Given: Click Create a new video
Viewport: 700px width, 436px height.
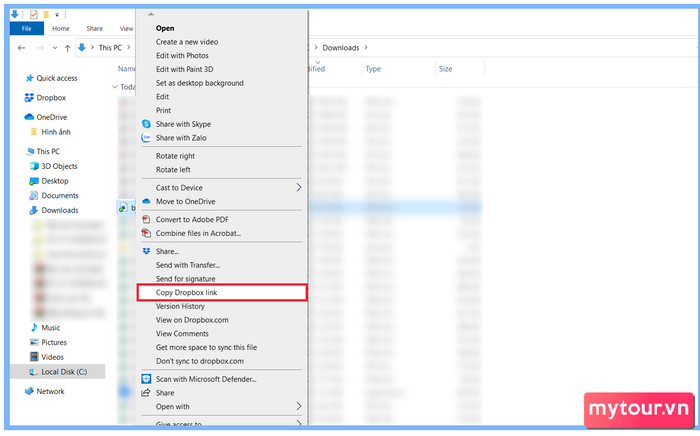Looking at the screenshot, I should click(x=187, y=42).
